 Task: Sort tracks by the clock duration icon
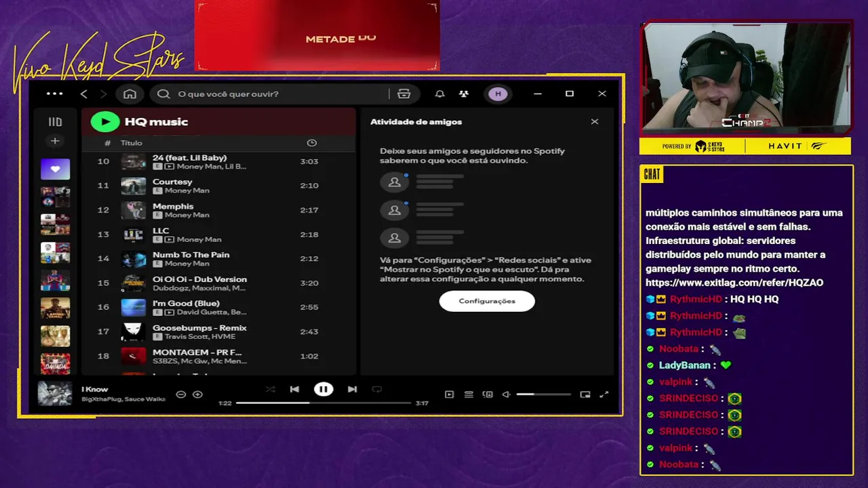311,143
